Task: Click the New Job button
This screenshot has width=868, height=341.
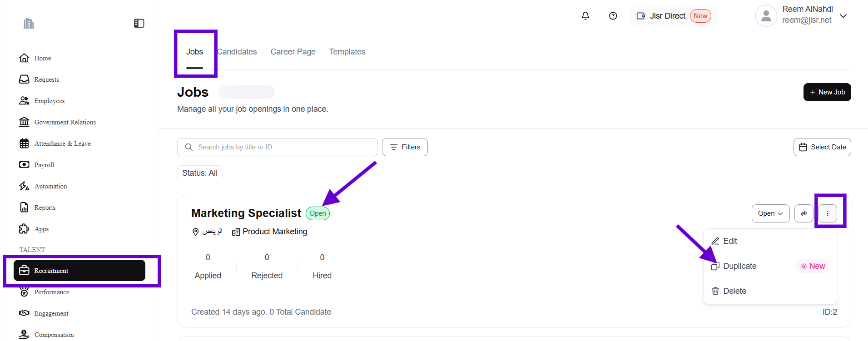Action: click(x=827, y=92)
